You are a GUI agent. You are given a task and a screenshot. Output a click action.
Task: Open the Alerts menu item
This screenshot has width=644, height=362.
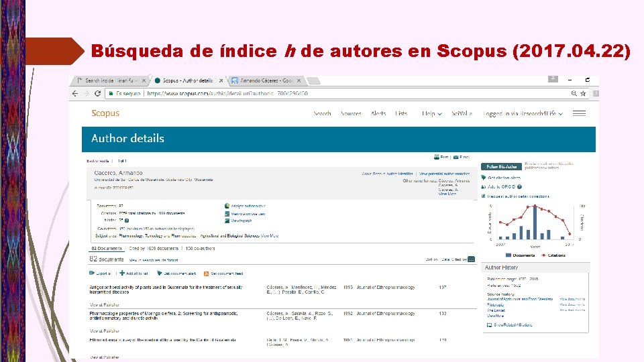coord(378,113)
